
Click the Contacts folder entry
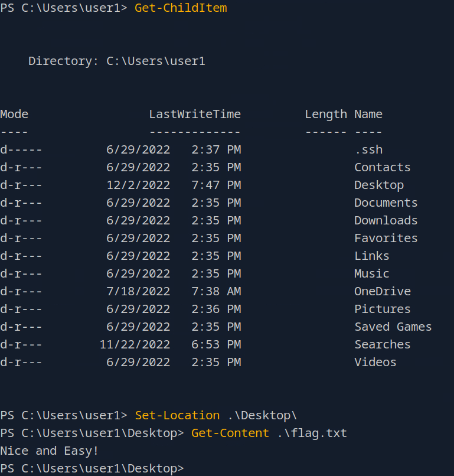click(382, 168)
